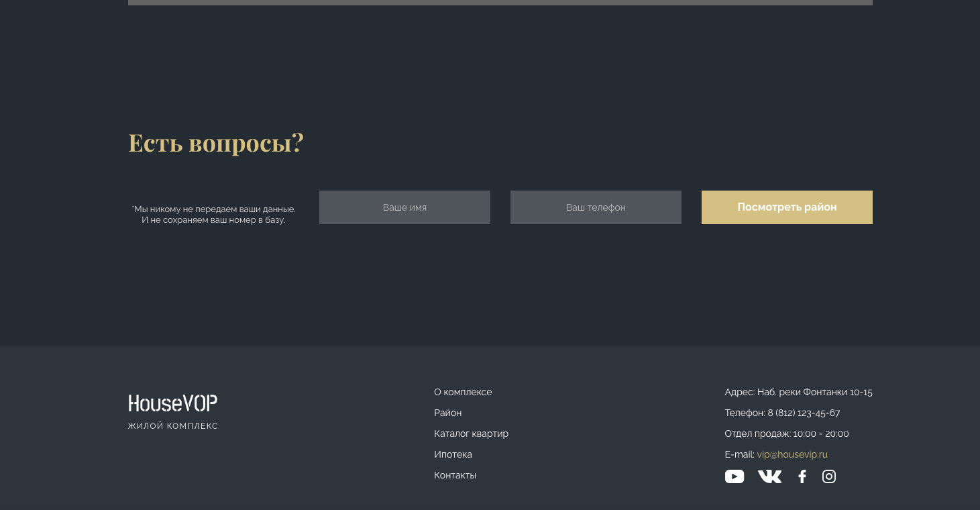Open the VK social icon

point(770,476)
